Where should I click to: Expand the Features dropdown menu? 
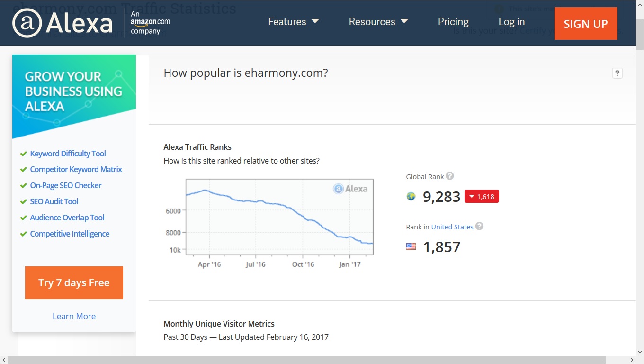tap(293, 22)
